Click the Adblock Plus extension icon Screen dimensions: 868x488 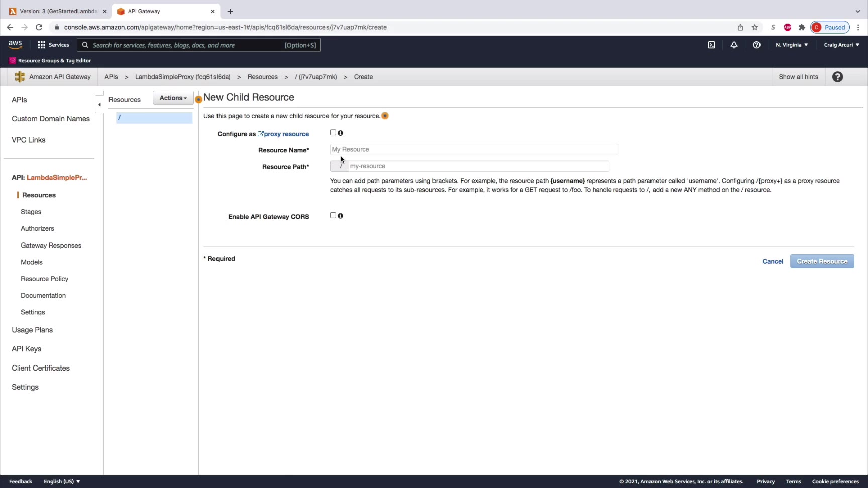coord(788,27)
